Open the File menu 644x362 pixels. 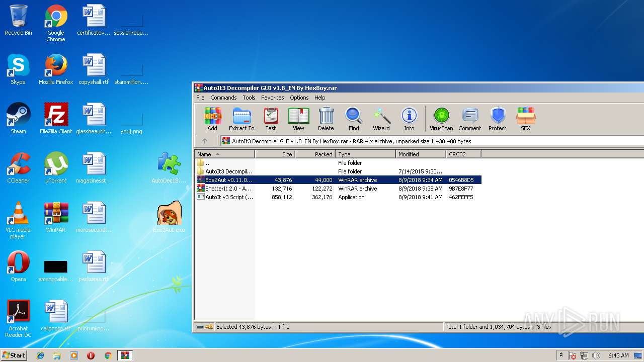pos(200,98)
